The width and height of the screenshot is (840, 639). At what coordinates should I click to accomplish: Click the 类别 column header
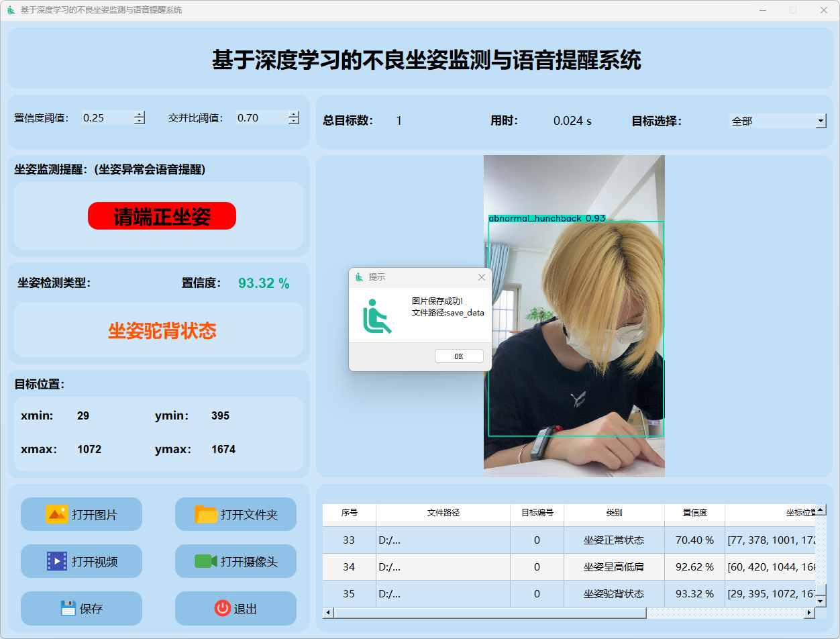point(613,513)
